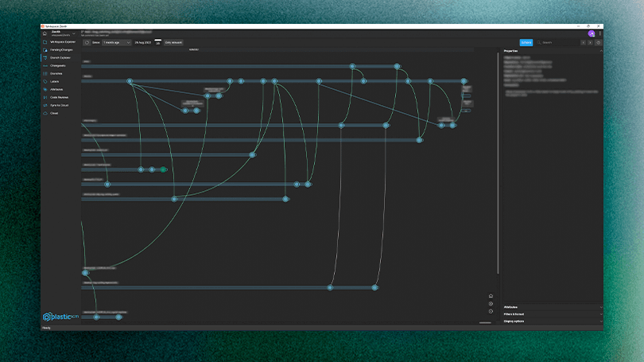
Task: Click the Labels tag icon
Action: (x=45, y=81)
